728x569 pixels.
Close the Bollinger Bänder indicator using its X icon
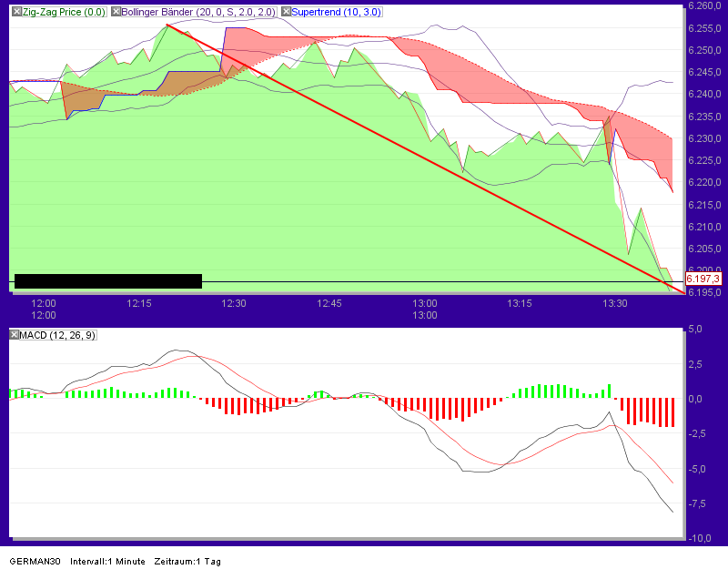pyautogui.click(x=115, y=13)
